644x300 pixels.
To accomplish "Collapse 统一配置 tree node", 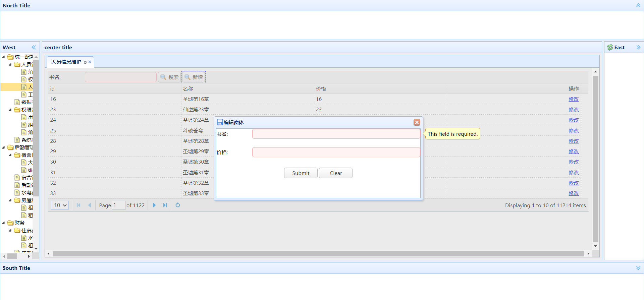I will (x=3, y=57).
